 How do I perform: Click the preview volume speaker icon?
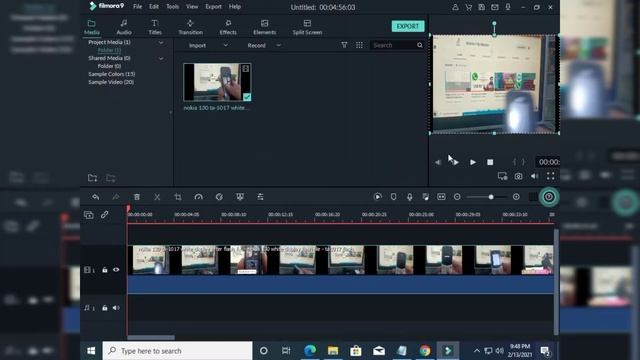click(x=534, y=176)
